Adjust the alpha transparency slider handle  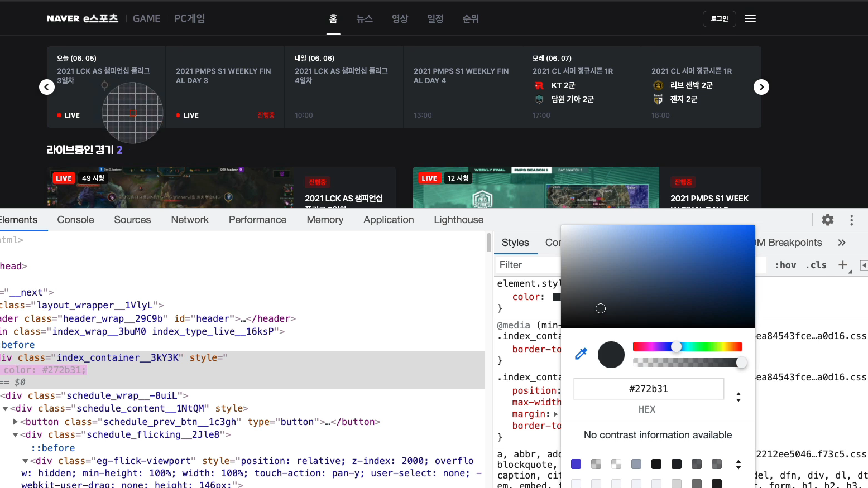click(x=741, y=363)
